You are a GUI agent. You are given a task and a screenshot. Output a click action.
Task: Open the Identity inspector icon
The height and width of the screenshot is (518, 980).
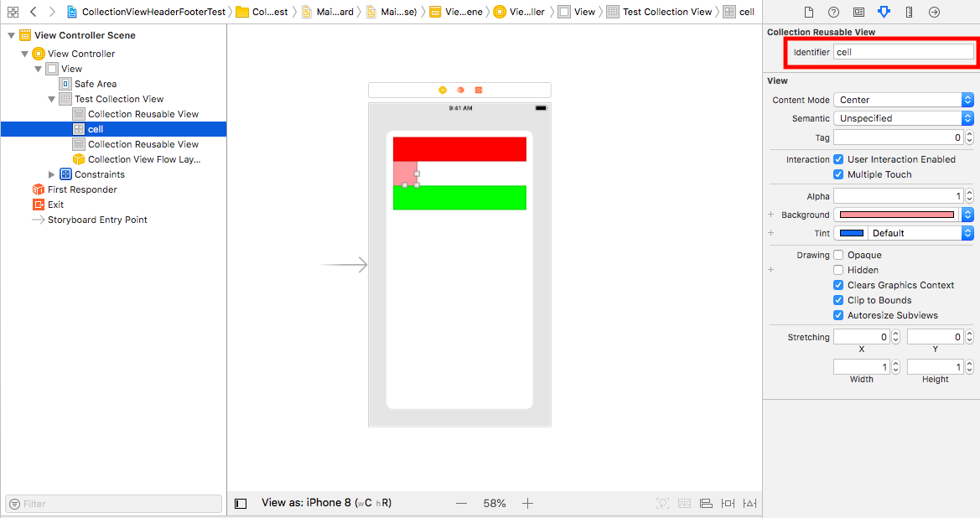pos(859,12)
